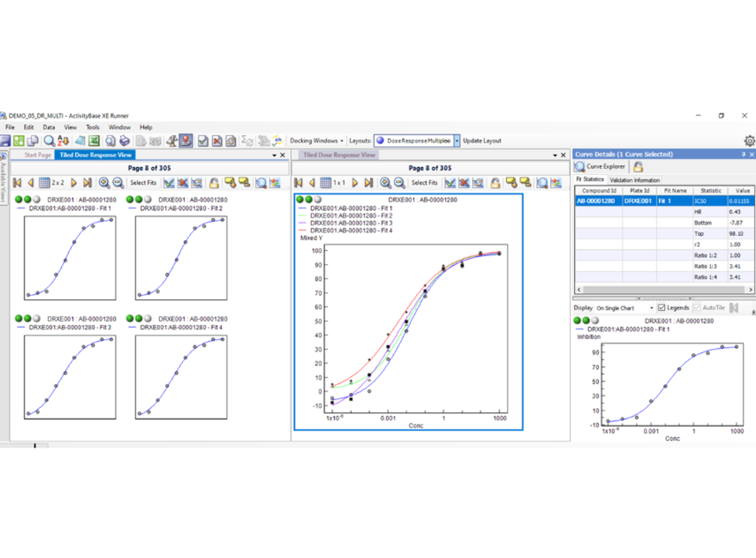Open the File menu
Image resolution: width=756 pixels, height=558 pixels.
[x=10, y=127]
